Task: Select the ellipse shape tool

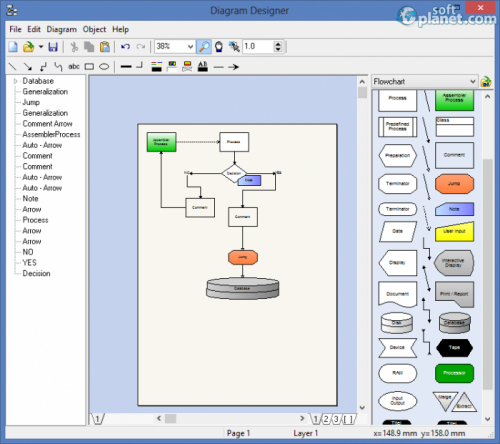Action: (104, 67)
